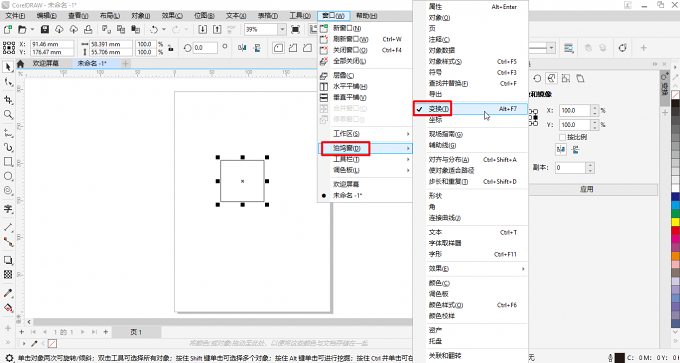Toggle the checked 变换 docker entry

(471, 109)
